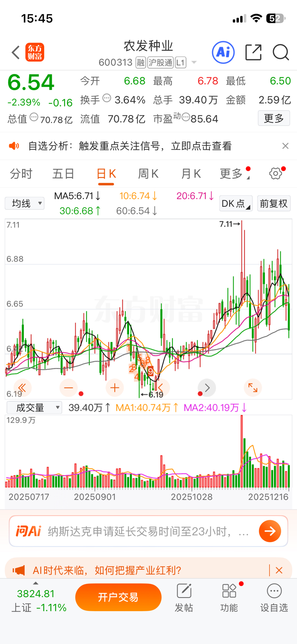Tap the 前复权 adjustment button

(273, 203)
